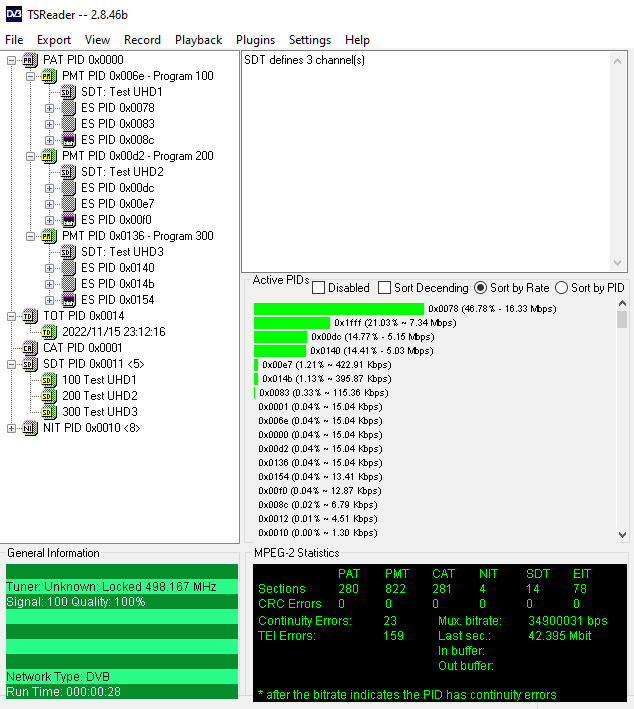Image resolution: width=634 pixels, height=709 pixels.
Task: Select the Sort by Rate radio button
Action: [x=480, y=288]
